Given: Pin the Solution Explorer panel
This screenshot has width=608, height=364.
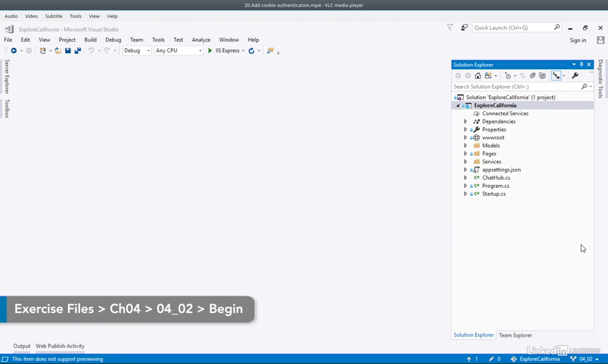Looking at the screenshot, I should click(581, 65).
